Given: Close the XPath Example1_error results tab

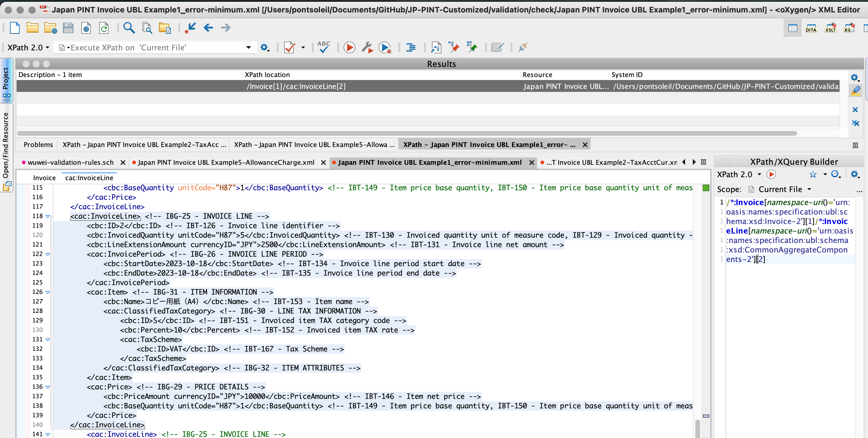Looking at the screenshot, I should (585, 145).
